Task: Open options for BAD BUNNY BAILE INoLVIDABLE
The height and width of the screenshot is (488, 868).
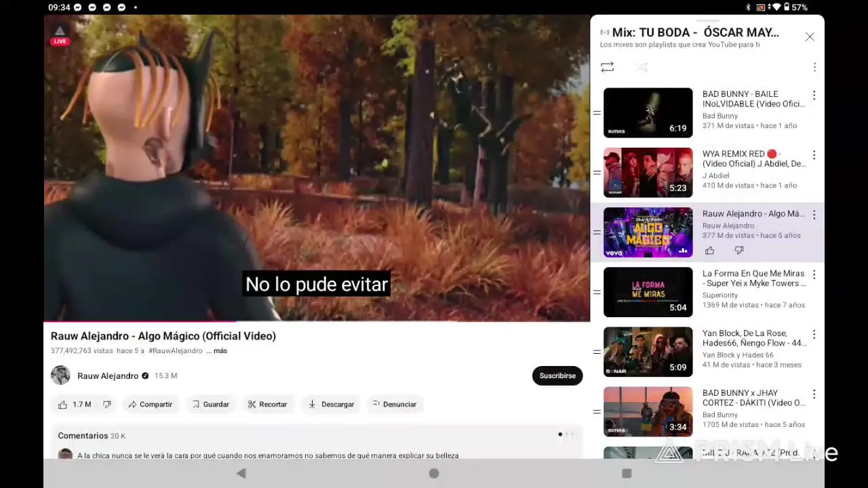Action: pos(814,96)
